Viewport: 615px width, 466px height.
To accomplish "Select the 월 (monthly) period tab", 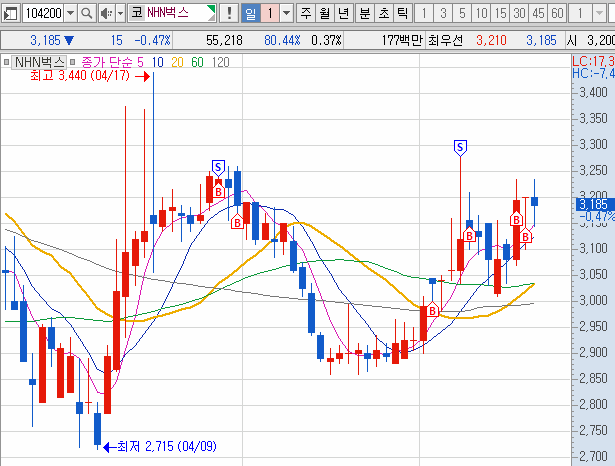I will coord(325,13).
